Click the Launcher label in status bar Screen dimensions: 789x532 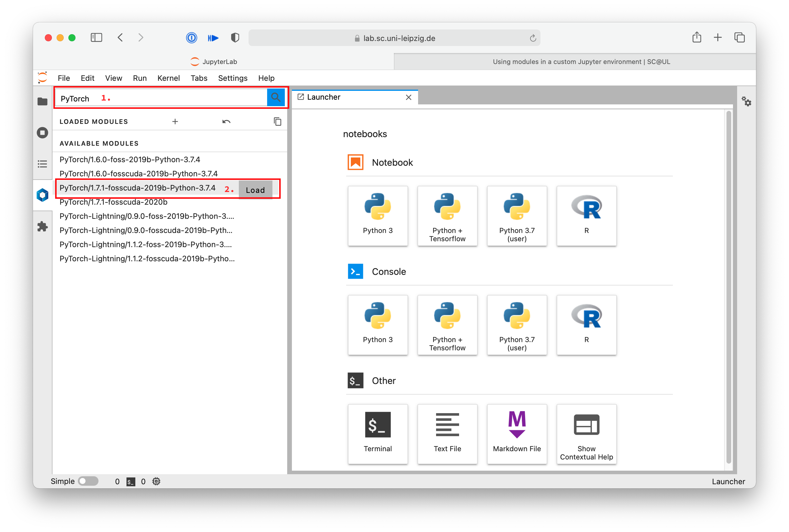(x=728, y=482)
